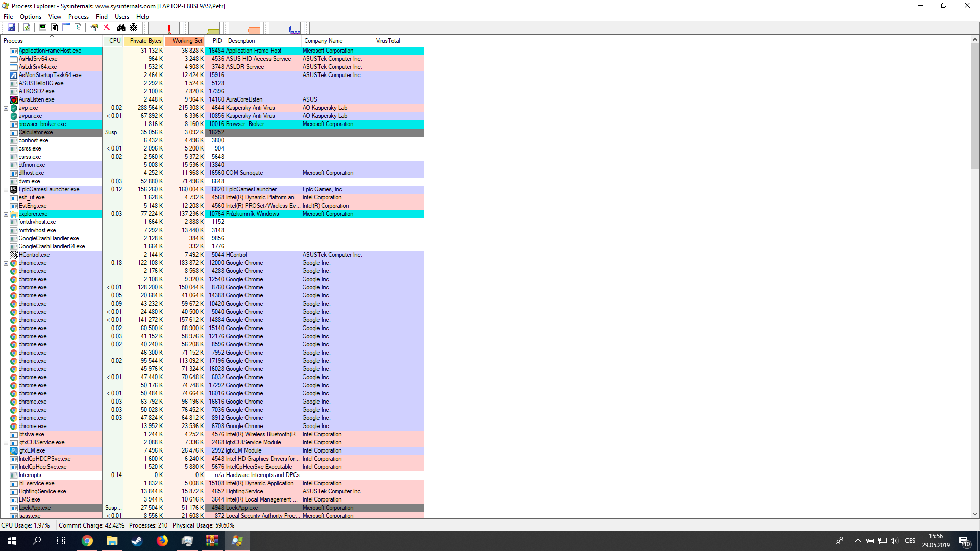
Task: Click the orange physical memory mini graph
Action: pyautogui.click(x=244, y=28)
